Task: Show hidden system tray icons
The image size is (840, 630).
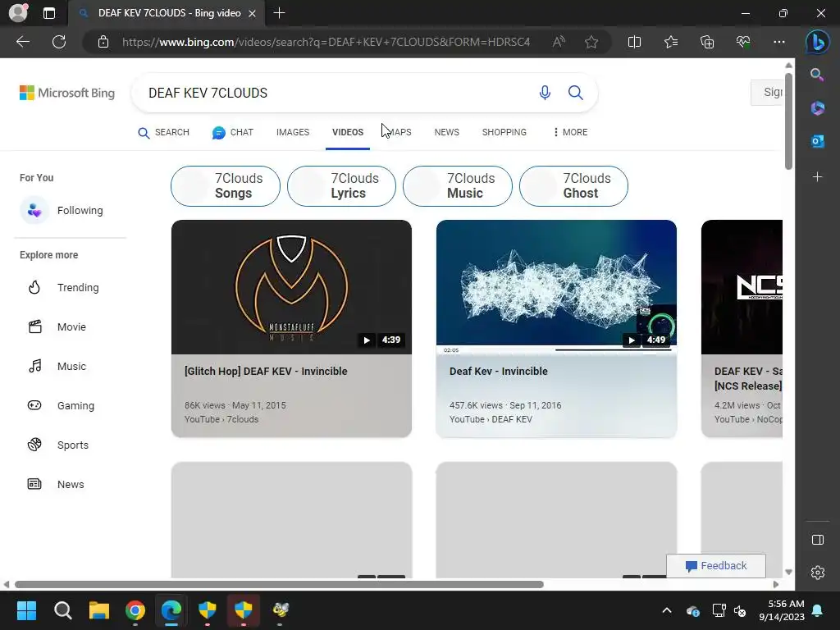Action: [667, 610]
